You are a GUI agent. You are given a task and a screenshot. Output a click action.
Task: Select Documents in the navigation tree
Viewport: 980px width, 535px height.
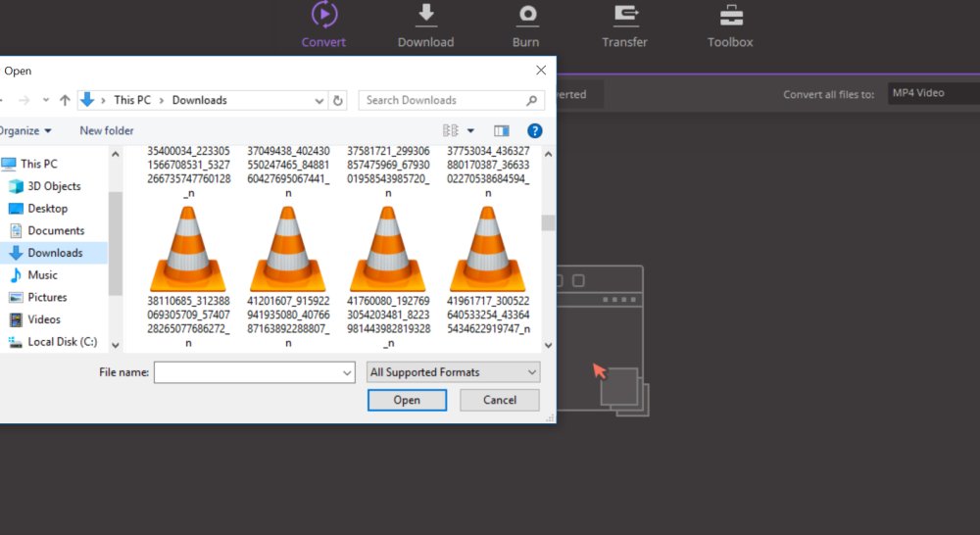[x=56, y=230]
